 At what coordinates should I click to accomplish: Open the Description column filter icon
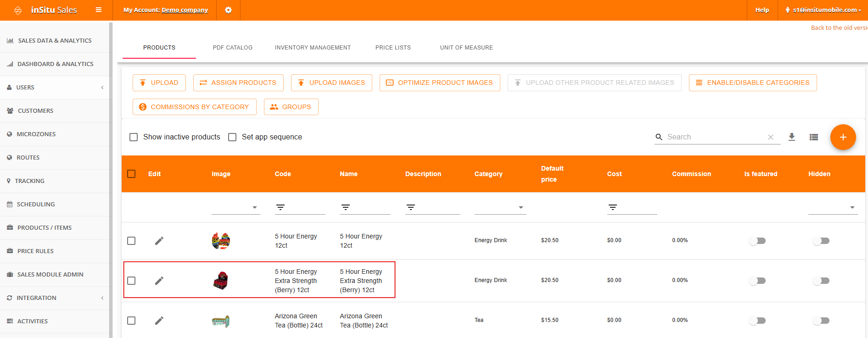(x=411, y=207)
